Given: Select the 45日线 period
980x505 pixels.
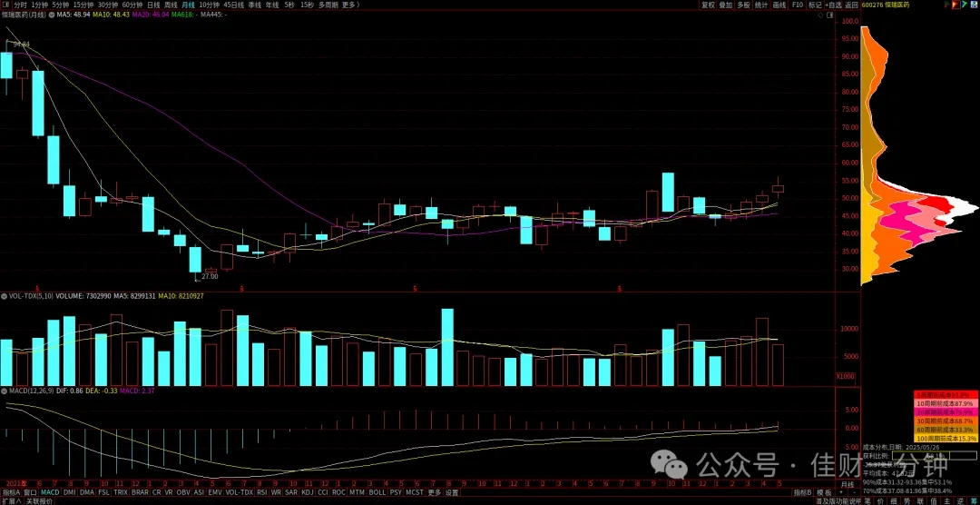Looking at the screenshot, I should point(234,5).
